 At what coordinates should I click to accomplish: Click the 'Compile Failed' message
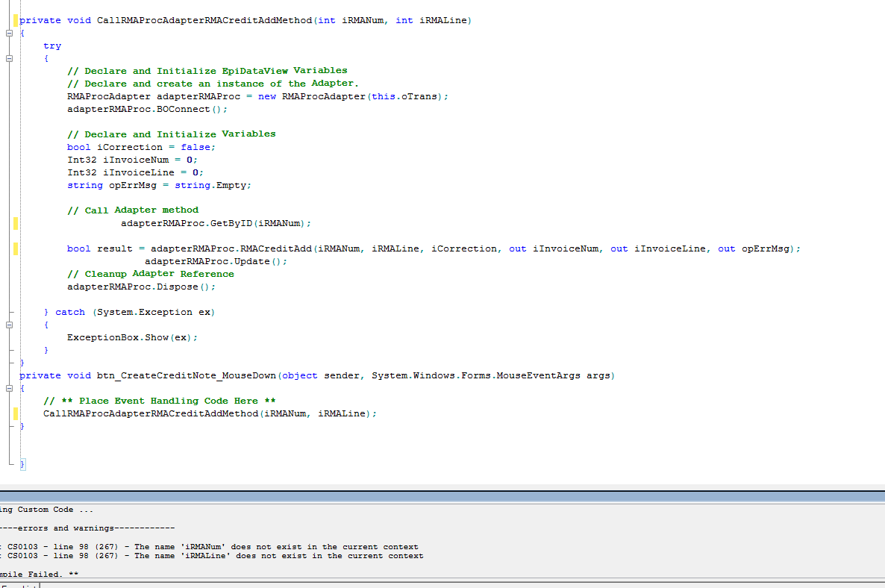coord(39,574)
